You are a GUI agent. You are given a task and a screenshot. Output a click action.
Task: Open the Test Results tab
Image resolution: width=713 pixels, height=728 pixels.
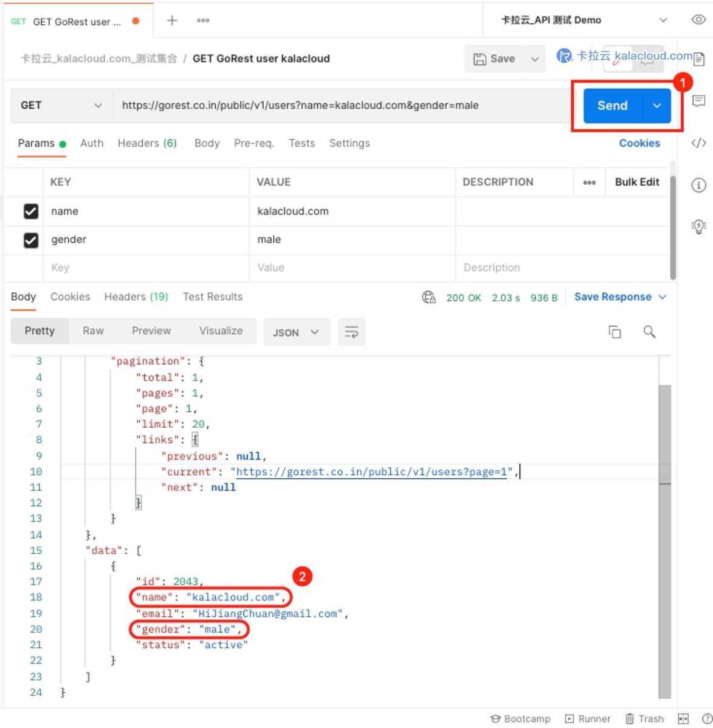(212, 297)
